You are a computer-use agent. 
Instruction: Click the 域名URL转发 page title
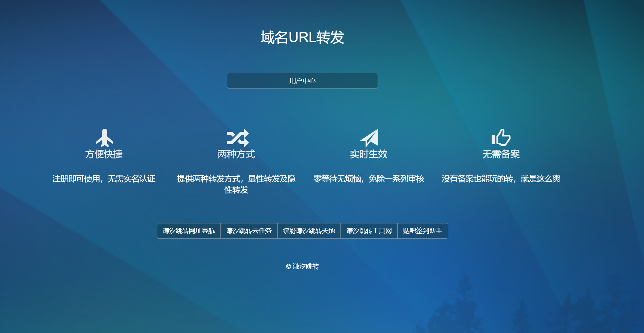tap(302, 37)
